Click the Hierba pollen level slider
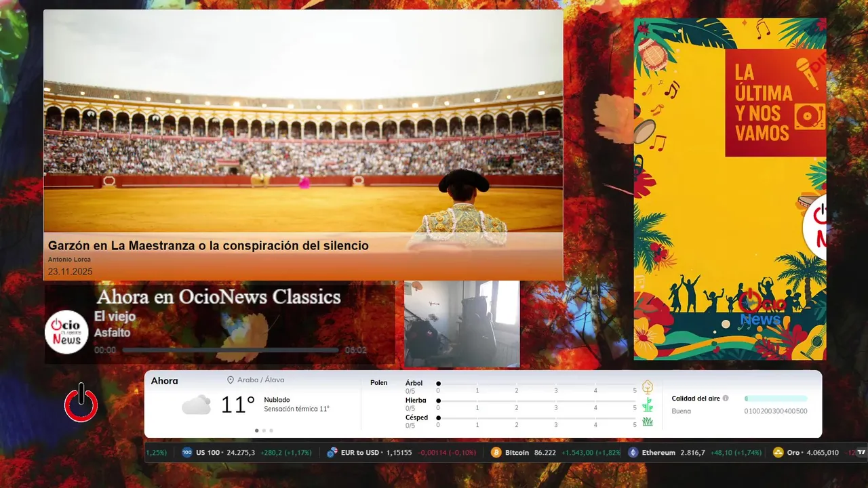 [536, 401]
